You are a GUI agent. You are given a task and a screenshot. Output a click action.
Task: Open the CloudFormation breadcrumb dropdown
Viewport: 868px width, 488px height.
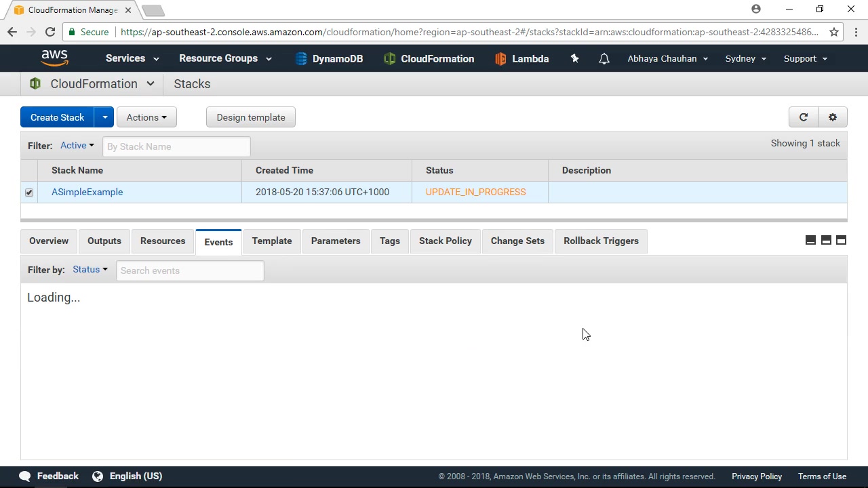[150, 84]
